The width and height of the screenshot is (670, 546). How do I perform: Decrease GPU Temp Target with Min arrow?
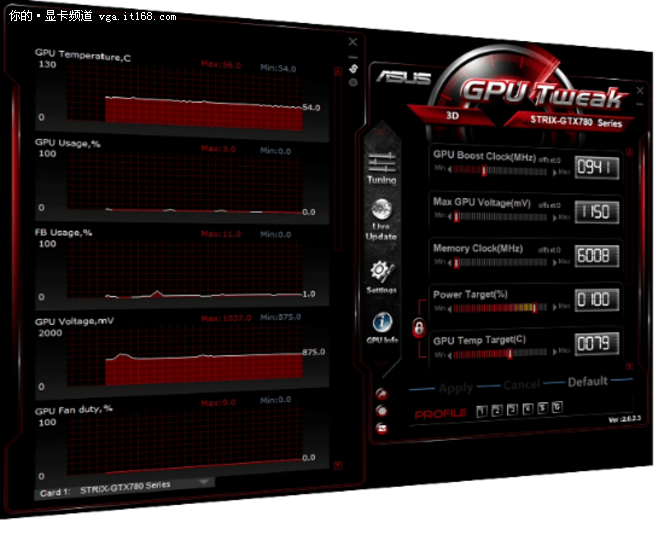[450, 355]
